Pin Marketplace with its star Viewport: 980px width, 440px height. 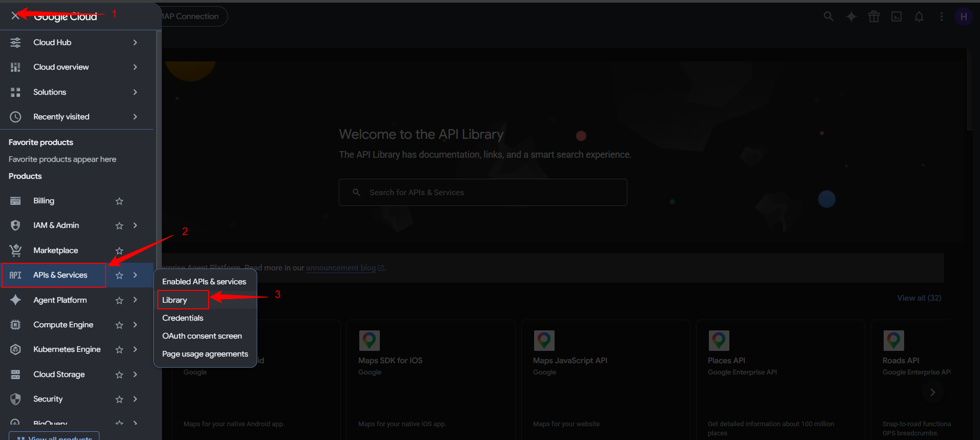[119, 251]
